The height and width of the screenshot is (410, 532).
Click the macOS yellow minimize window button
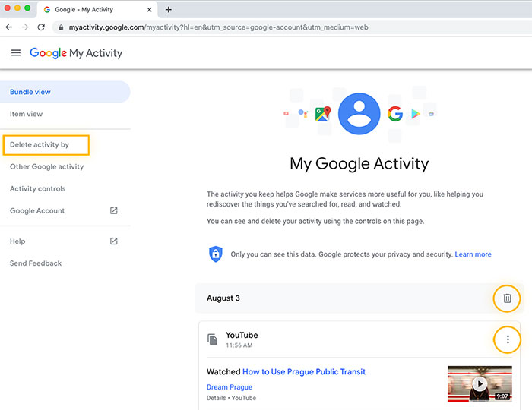pyautogui.click(x=17, y=8)
